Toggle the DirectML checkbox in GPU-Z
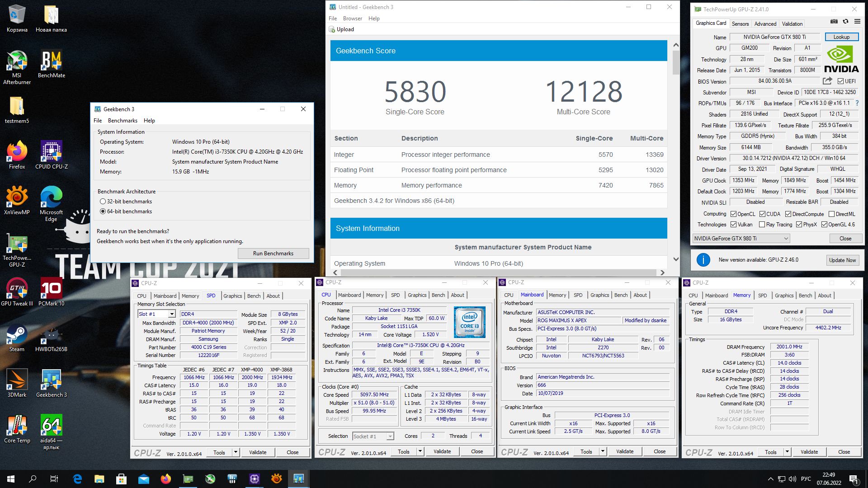The image size is (868, 488). pos(831,214)
